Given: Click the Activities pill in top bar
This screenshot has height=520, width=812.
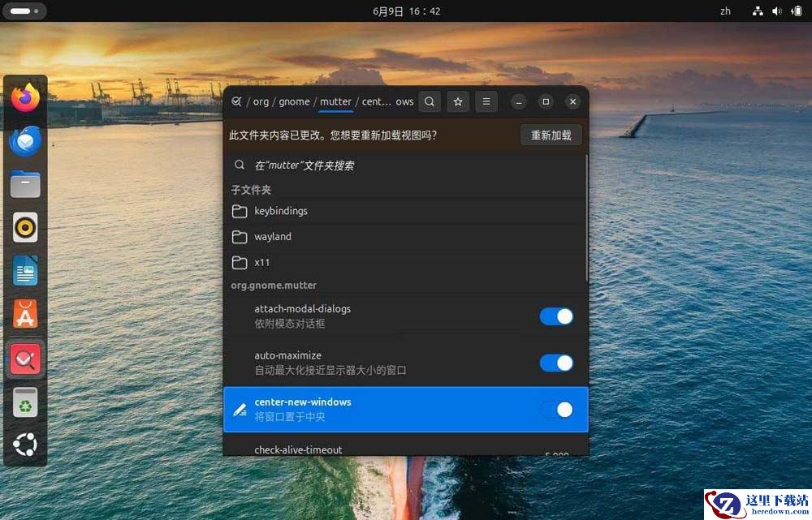Looking at the screenshot, I should (24, 11).
